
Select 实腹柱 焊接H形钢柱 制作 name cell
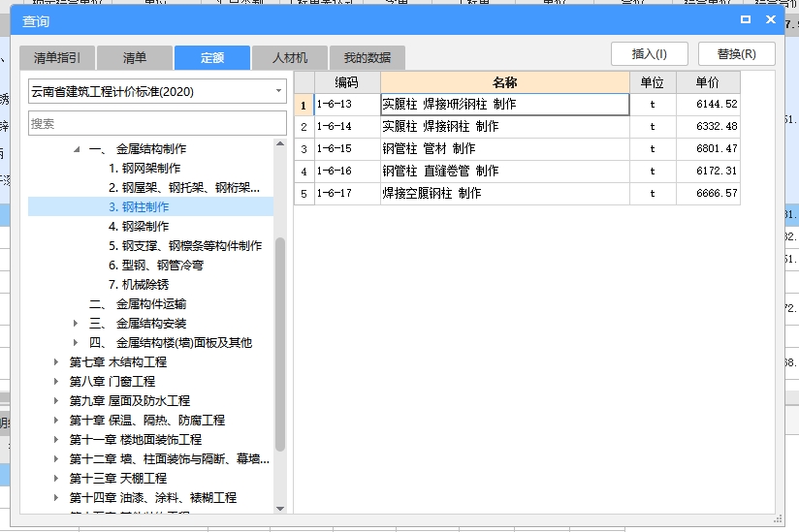click(x=505, y=105)
